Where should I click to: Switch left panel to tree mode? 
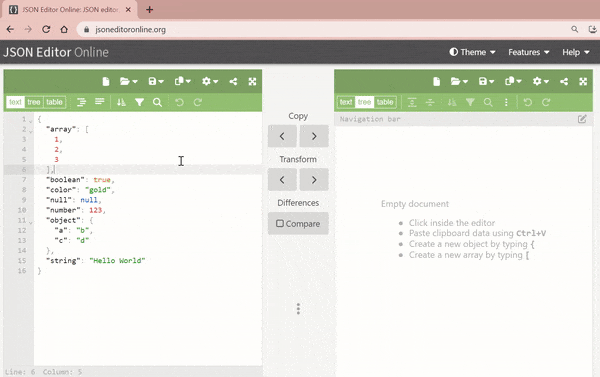pyautogui.click(x=34, y=102)
